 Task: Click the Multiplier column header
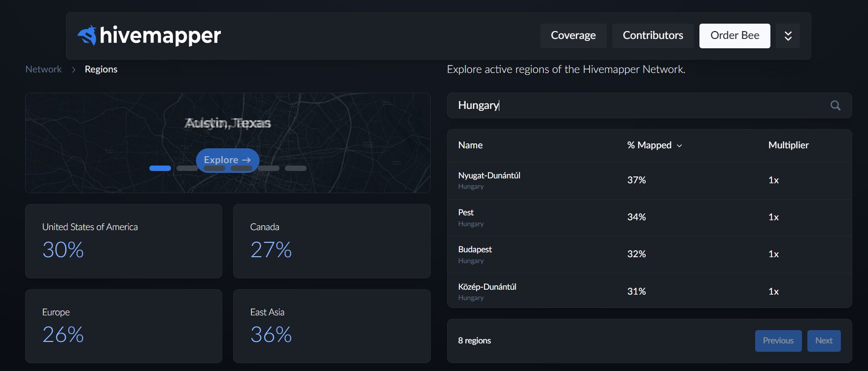click(x=788, y=145)
